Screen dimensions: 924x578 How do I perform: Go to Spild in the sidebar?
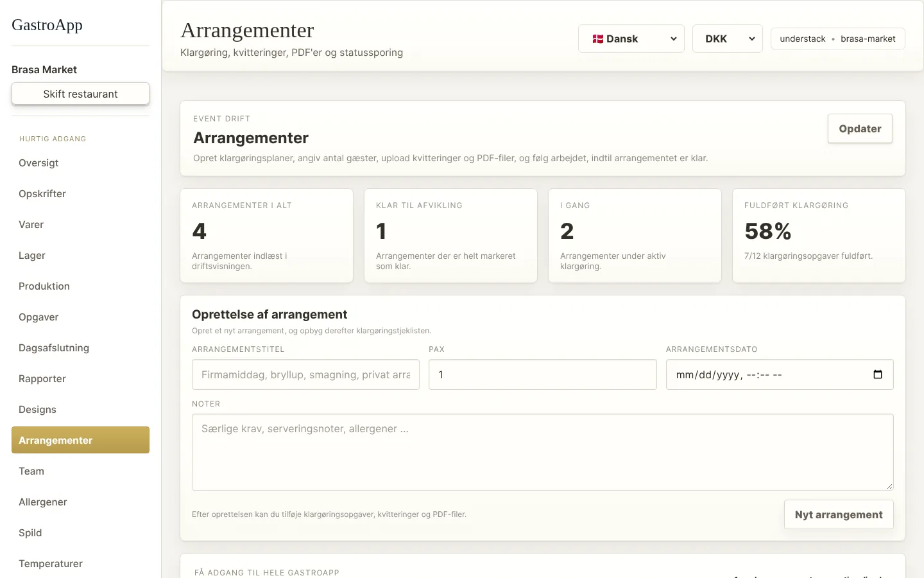click(x=80, y=533)
